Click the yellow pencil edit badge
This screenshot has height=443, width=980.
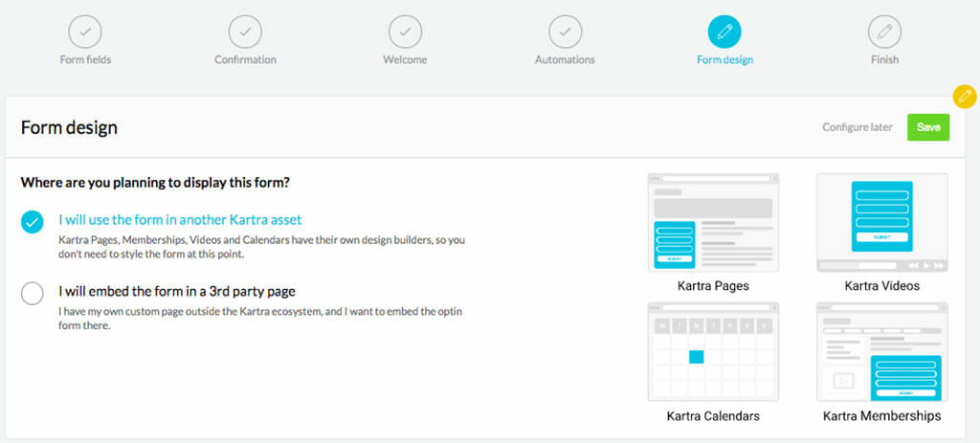[965, 97]
